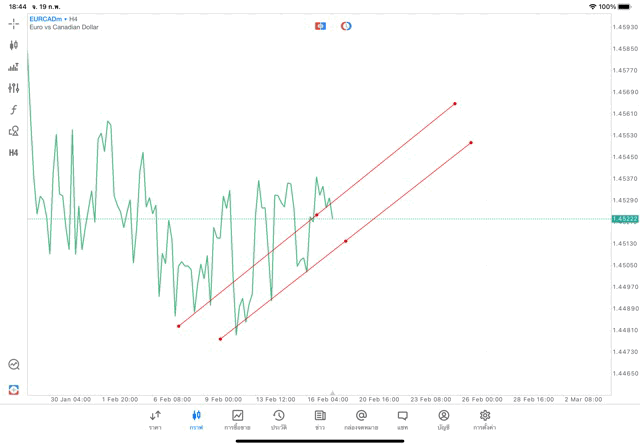Viewport: 640px width, 447px height.
Task: Open chart settings sliders icon
Action: click(x=14, y=88)
